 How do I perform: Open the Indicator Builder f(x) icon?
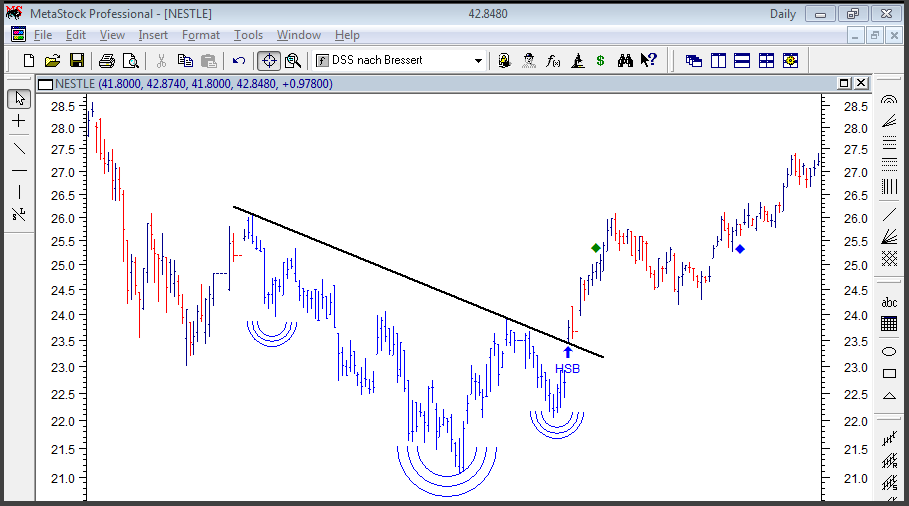coord(553,60)
